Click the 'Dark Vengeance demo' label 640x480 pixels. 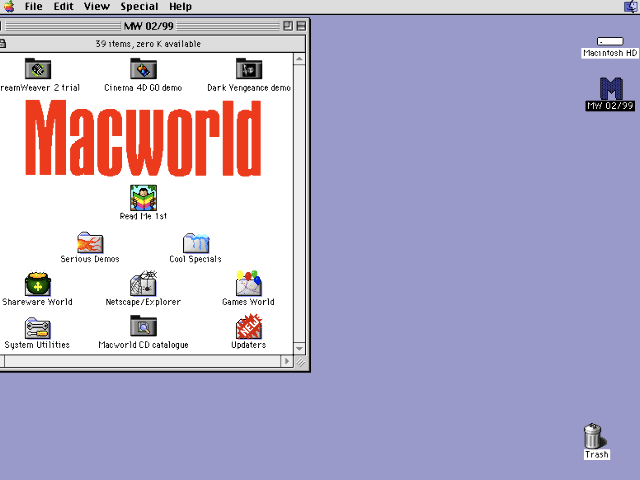click(249, 88)
